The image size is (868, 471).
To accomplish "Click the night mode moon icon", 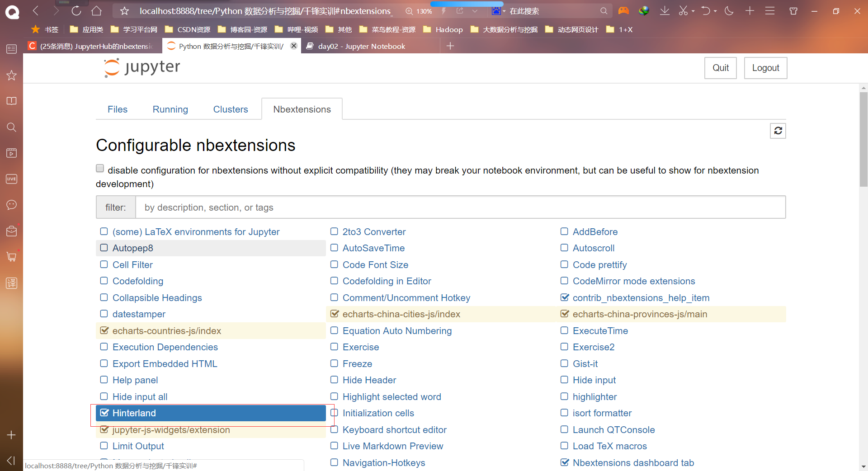I will click(x=729, y=11).
